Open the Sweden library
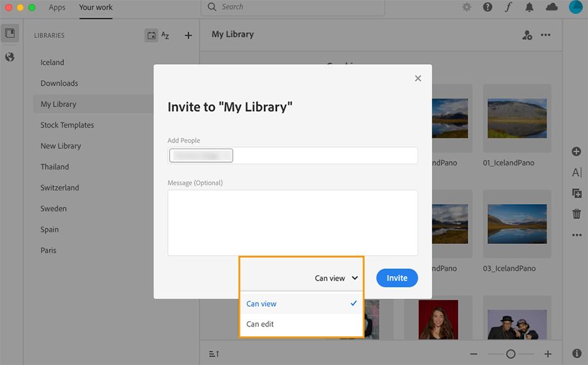The image size is (588, 365). pyautogui.click(x=54, y=209)
